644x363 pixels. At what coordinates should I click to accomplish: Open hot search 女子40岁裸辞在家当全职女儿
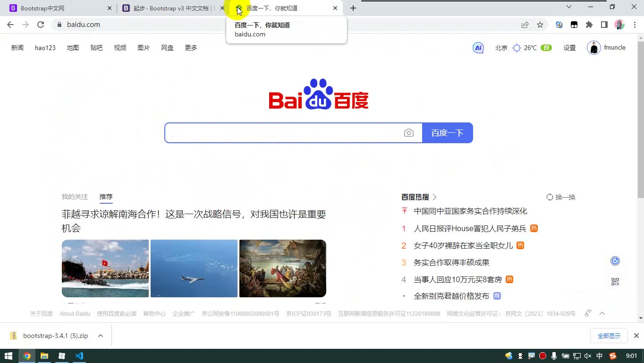click(463, 245)
